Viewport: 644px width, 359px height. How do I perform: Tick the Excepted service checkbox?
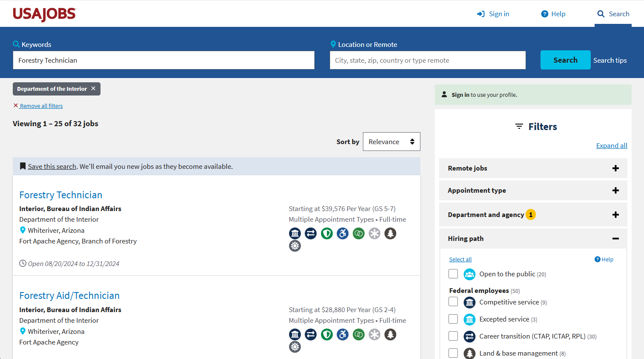pos(453,319)
